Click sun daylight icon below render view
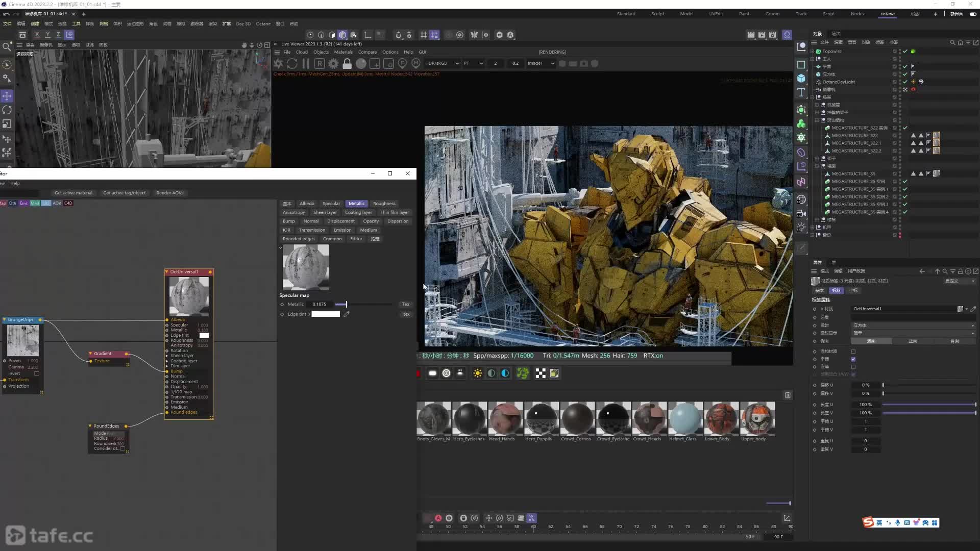 click(x=478, y=373)
